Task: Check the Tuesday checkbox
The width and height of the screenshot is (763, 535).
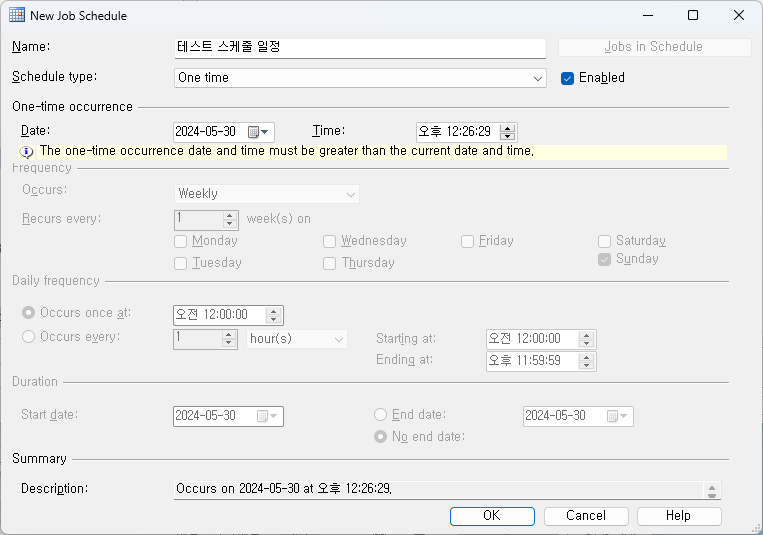Action: pyautogui.click(x=181, y=263)
